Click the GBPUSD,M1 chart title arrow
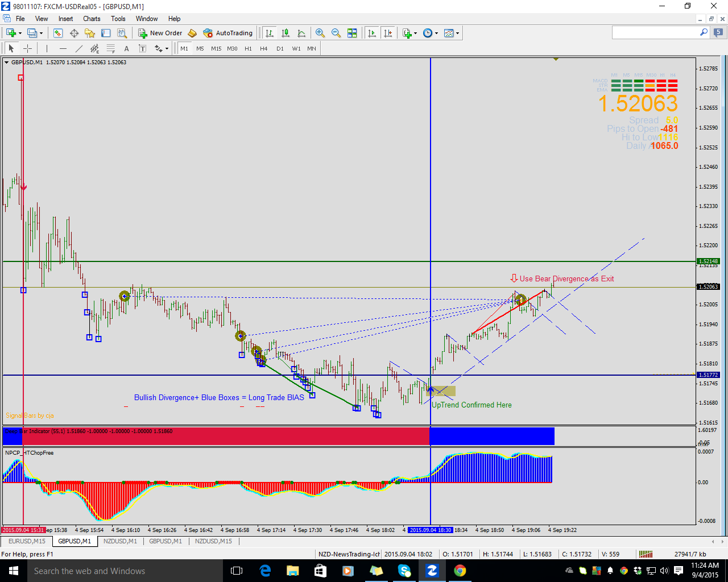 7,63
